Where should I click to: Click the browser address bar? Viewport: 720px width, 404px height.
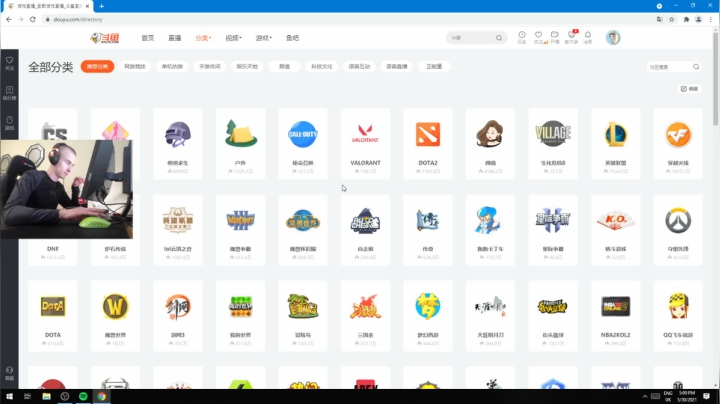(x=349, y=19)
